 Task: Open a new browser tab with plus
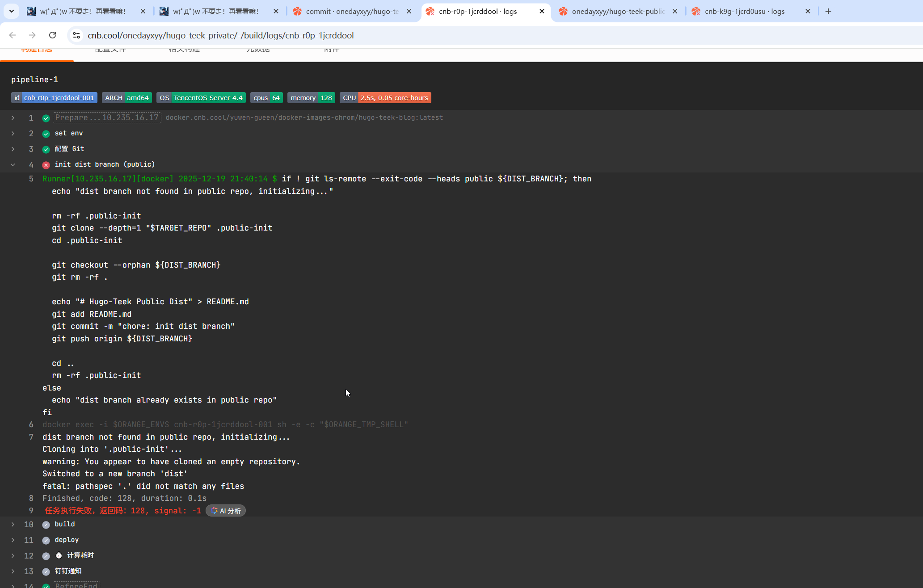tap(828, 11)
